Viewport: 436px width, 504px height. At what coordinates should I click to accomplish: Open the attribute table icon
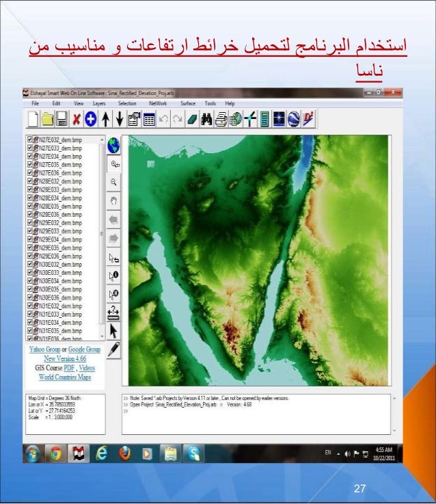click(149, 119)
